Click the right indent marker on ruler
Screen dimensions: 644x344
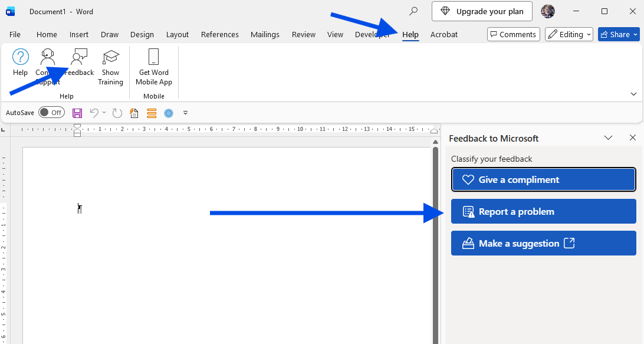[x=433, y=130]
